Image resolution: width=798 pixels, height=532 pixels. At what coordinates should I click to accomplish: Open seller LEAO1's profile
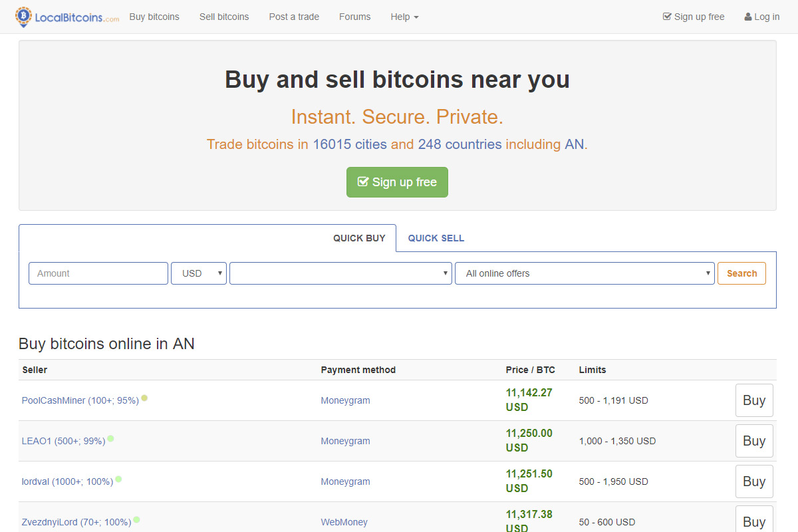tap(63, 441)
